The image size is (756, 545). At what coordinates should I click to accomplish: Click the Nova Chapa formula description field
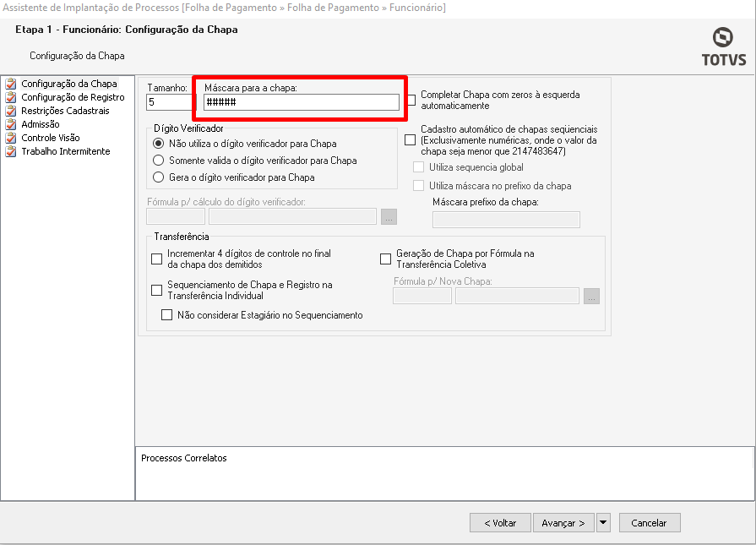click(517, 296)
